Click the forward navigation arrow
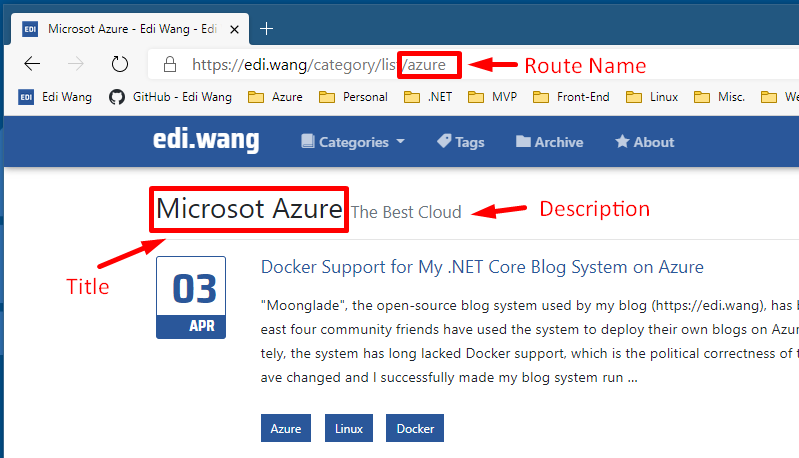 (x=76, y=64)
